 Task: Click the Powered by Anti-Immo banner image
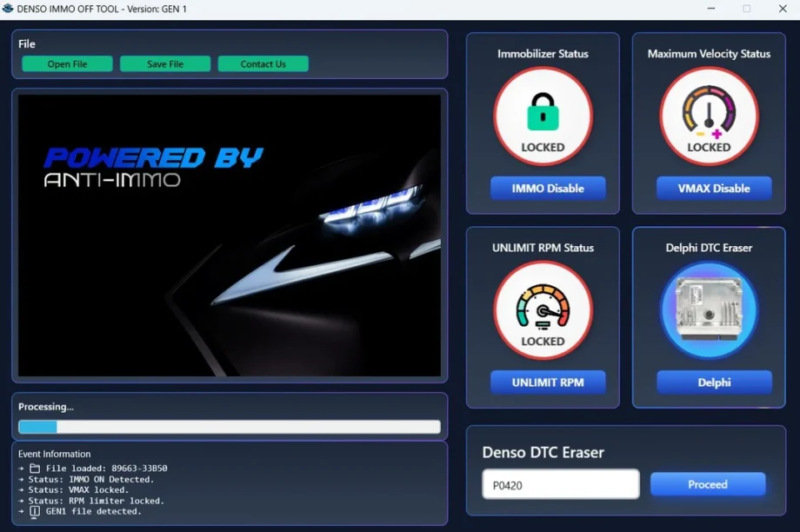(x=230, y=236)
